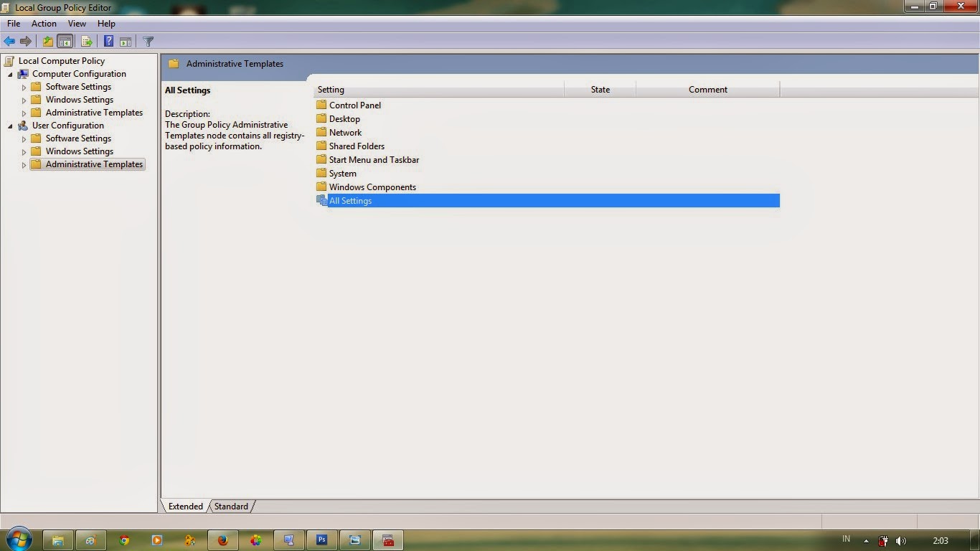The width and height of the screenshot is (980, 551).
Task: Expand Administrative Templates under User Configuration
Action: pyautogui.click(x=24, y=165)
